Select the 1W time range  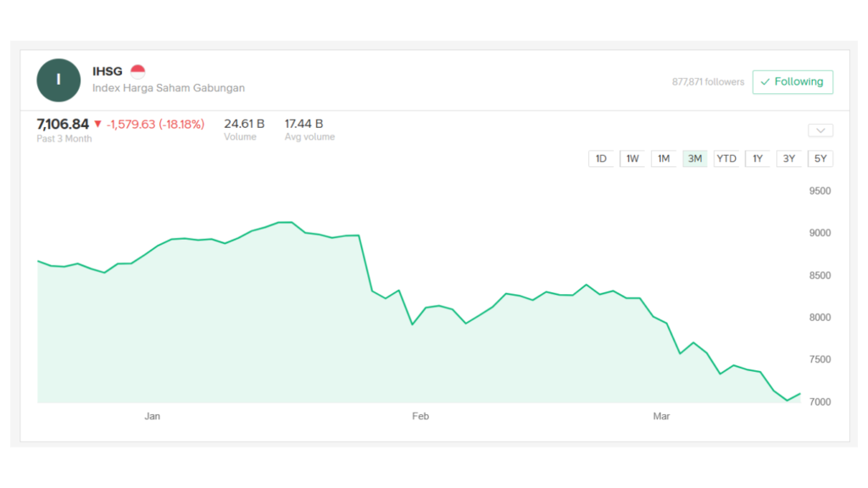coord(632,158)
